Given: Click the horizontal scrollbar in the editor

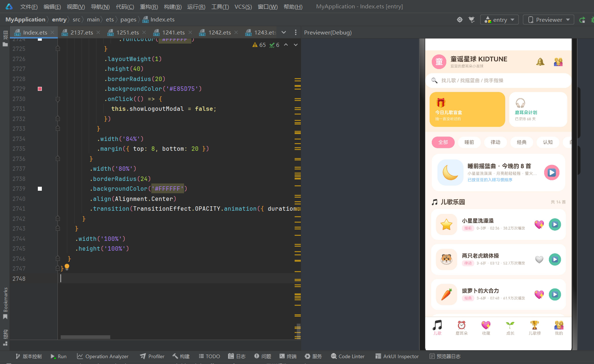Looking at the screenshot, I should pyautogui.click(x=85, y=337).
